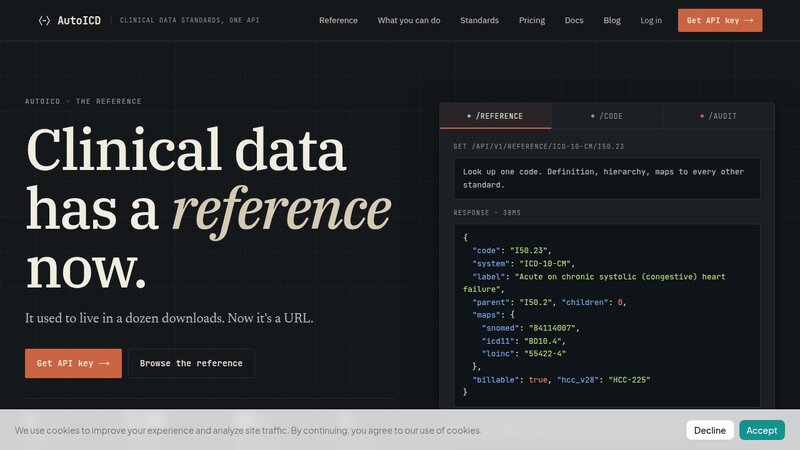The height and width of the screenshot is (450, 800).
Task: Click the "I50.23" code value
Action: [528, 251]
